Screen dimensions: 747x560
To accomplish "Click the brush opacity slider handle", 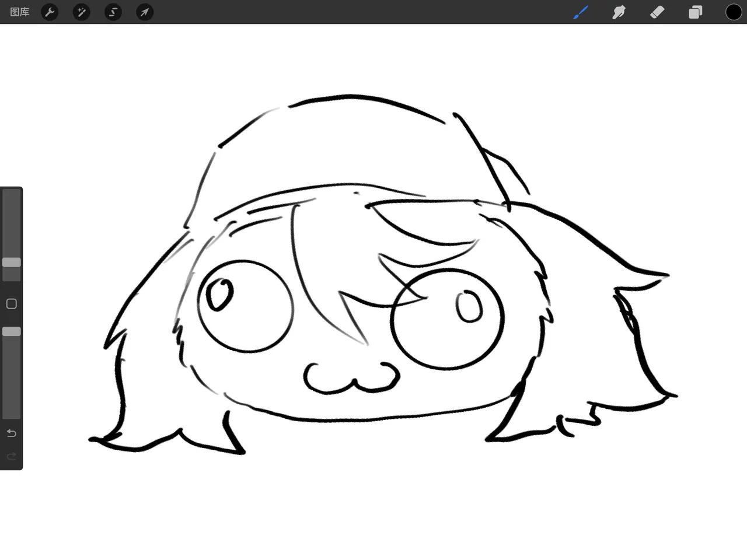I will pos(12,331).
